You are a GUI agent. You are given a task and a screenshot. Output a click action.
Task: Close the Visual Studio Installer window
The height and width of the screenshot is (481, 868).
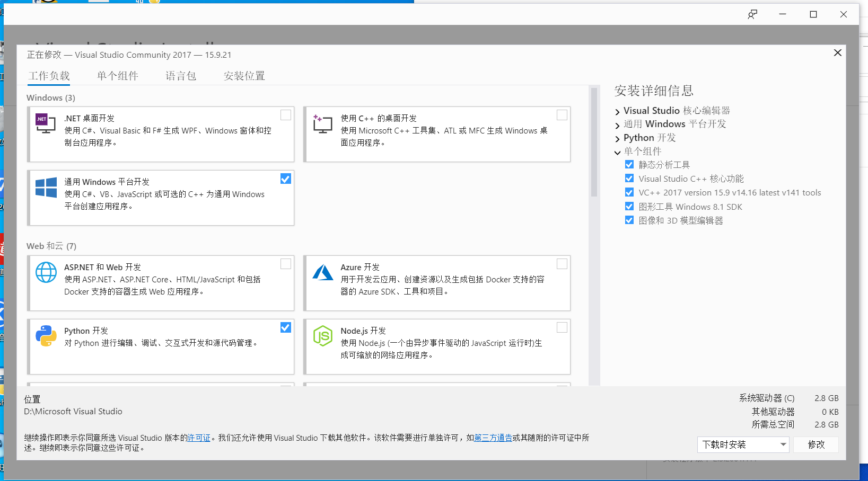844,14
